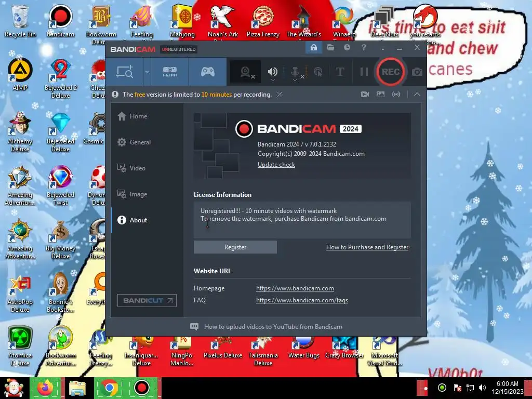This screenshot has height=399, width=532.
Task: Click the Register button
Action: click(235, 247)
